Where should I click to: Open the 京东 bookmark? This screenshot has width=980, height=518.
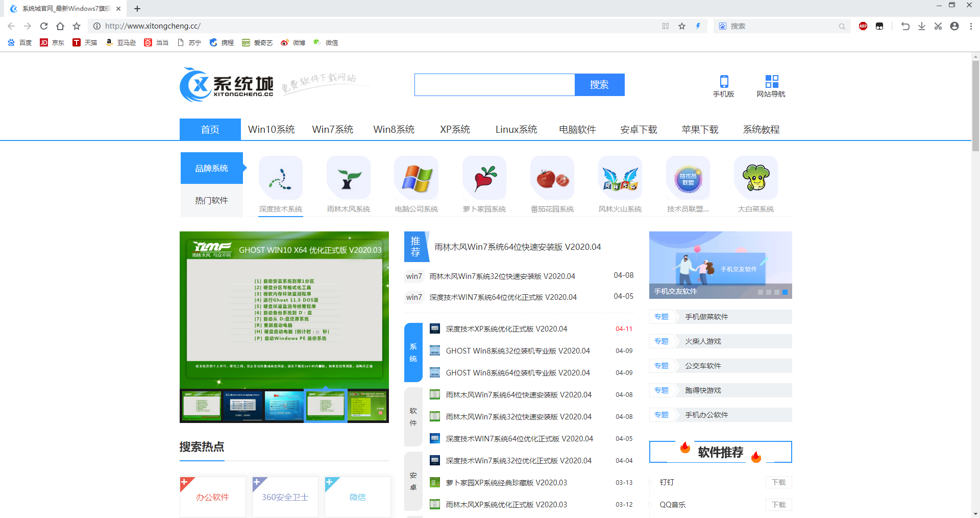point(53,43)
